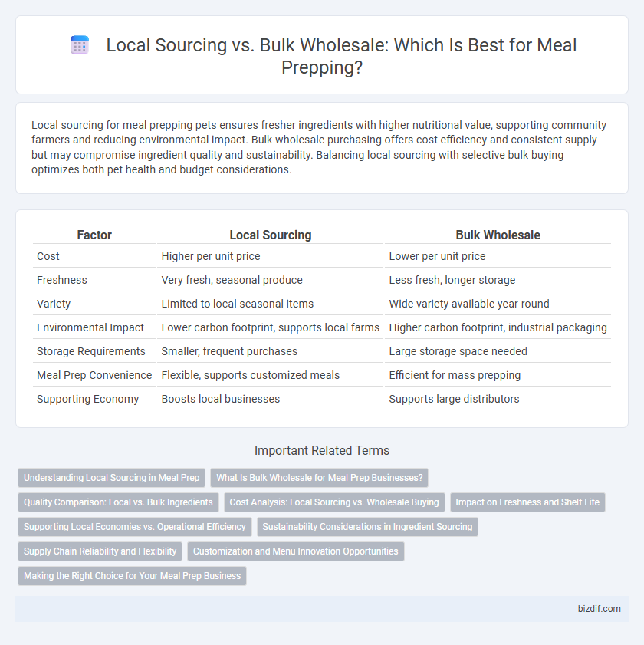Click the bizdif.com footer text
The width and height of the screenshot is (644, 645).
click(600, 609)
